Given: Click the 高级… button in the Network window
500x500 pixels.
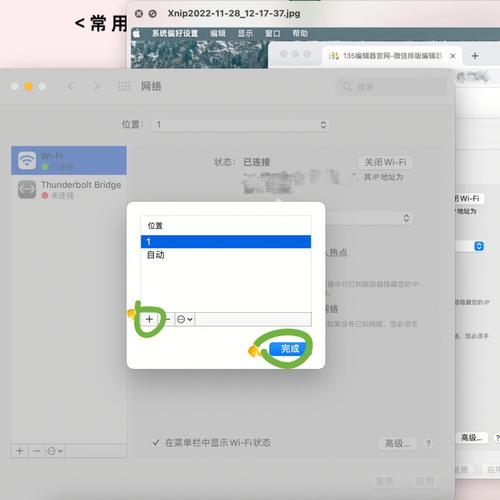Looking at the screenshot, I should click(398, 443).
